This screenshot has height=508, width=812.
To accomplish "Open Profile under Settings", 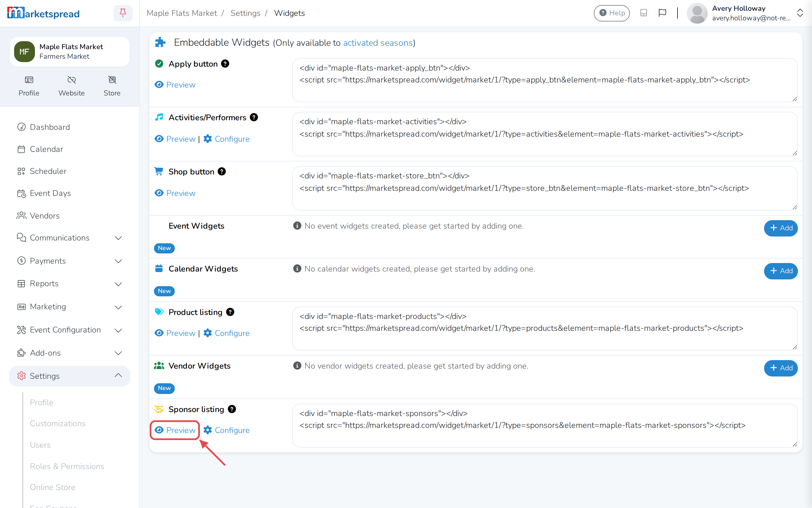I will click(42, 402).
